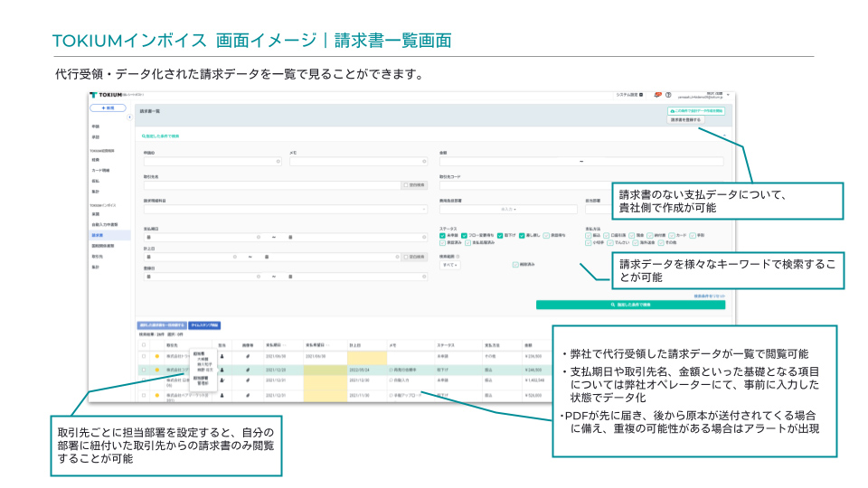Screen dimensions: 868x488
Task: Tick the 振込 payment method checkbox
Action: tap(589, 235)
